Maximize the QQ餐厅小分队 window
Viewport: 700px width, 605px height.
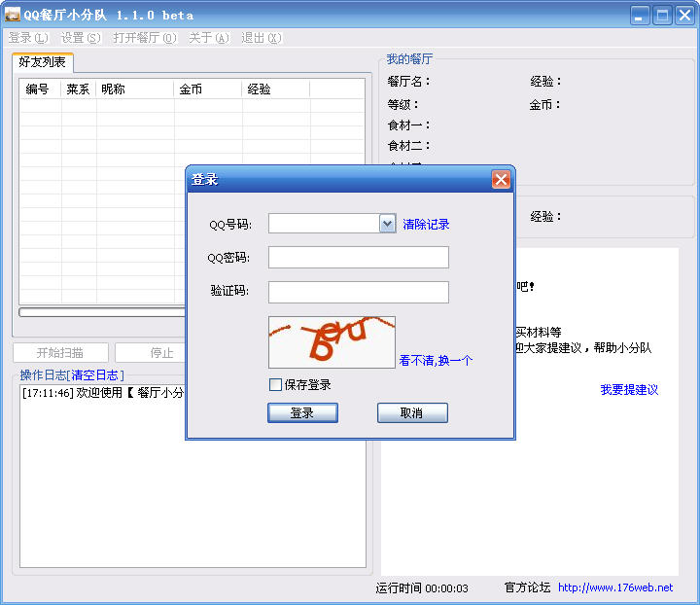coord(662,16)
